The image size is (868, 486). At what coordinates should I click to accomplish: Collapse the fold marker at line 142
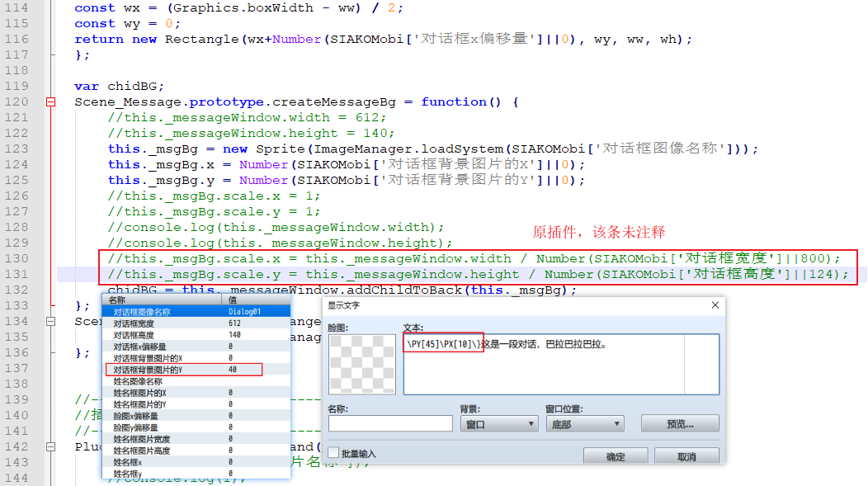51,446
